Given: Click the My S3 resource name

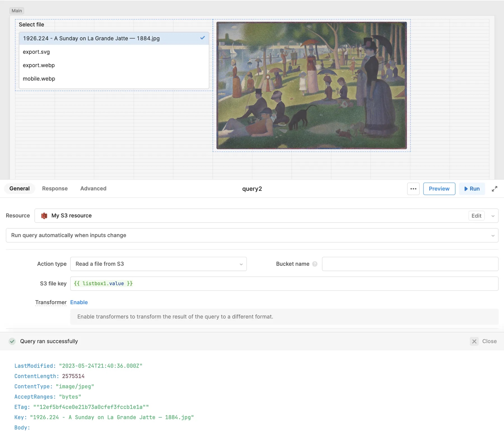Looking at the screenshot, I should tap(71, 216).
